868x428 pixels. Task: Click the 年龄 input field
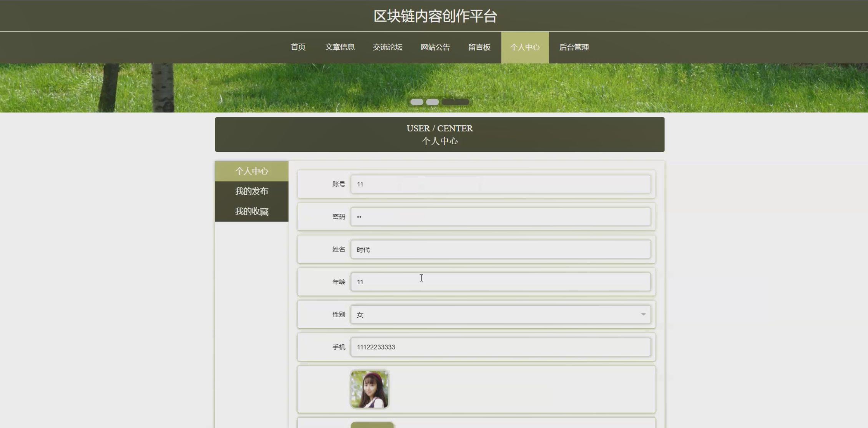pos(501,282)
